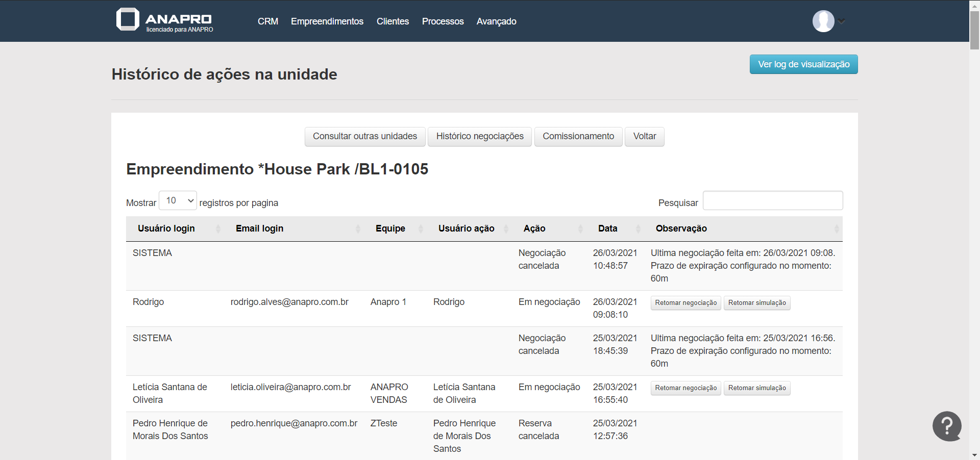Screen dimensions: 980x460
Task: Click the page vertical scrollbar down arrow
Action: [974, 455]
